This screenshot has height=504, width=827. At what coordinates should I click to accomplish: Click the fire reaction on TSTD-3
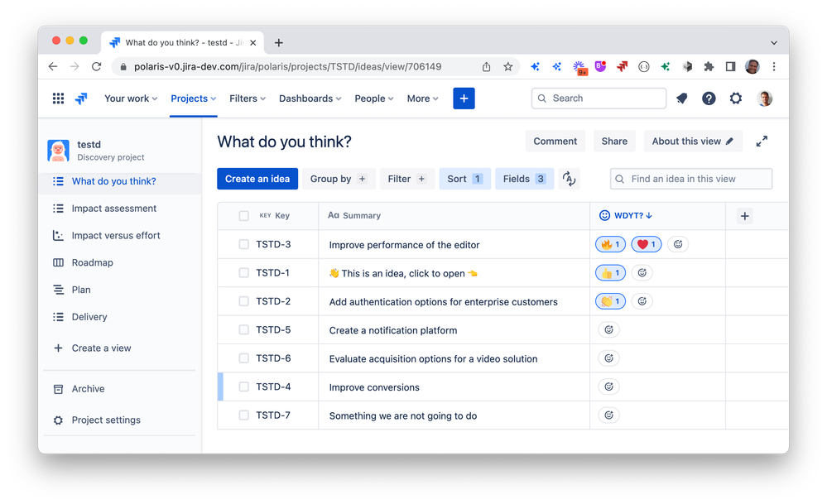click(x=610, y=244)
